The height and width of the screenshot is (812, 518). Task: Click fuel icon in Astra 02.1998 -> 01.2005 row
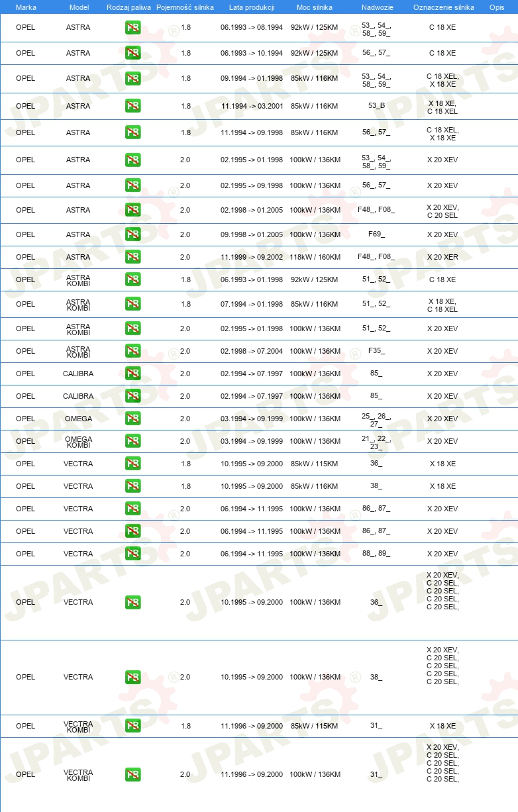point(132,210)
